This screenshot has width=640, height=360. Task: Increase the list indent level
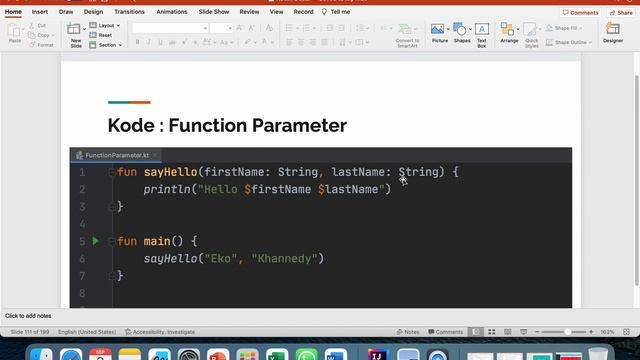[x=341, y=28]
